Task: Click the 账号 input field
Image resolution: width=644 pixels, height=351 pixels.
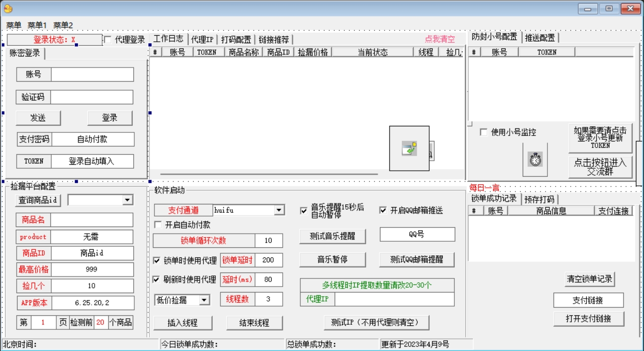Action: click(93, 75)
